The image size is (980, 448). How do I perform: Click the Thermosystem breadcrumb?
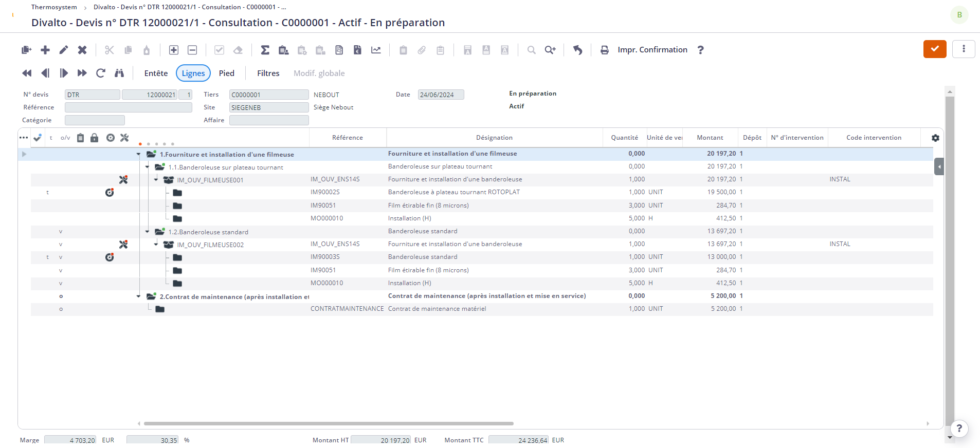pos(54,7)
